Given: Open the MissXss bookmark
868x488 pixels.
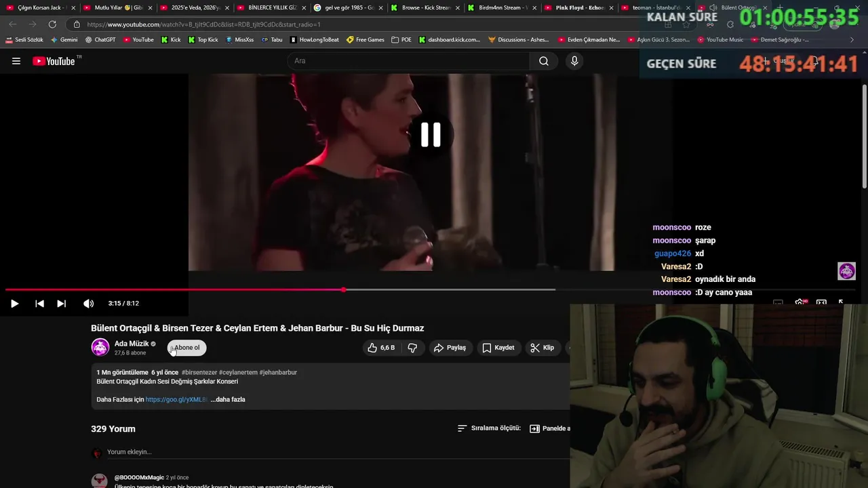Looking at the screenshot, I should pyautogui.click(x=239, y=40).
